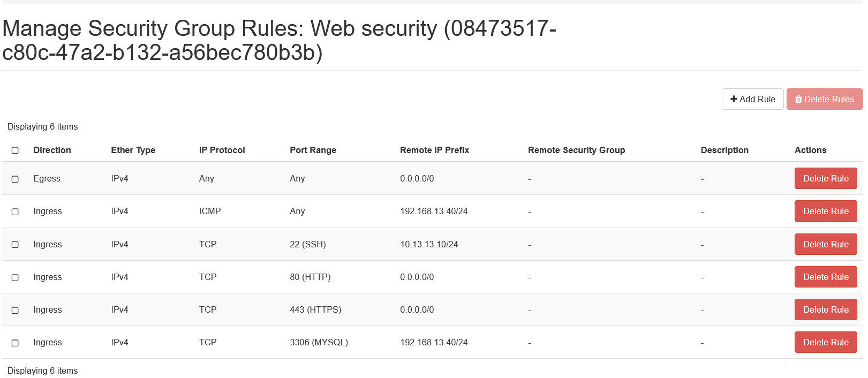868x378 pixels.
Task: Delete the 443 (HTTPS) rule
Action: (826, 309)
